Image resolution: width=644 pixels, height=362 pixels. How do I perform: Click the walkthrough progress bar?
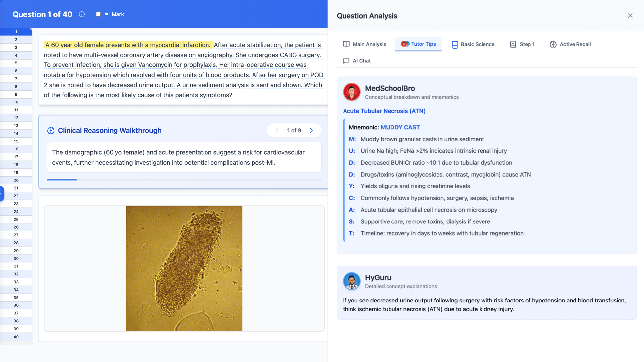tap(184, 180)
